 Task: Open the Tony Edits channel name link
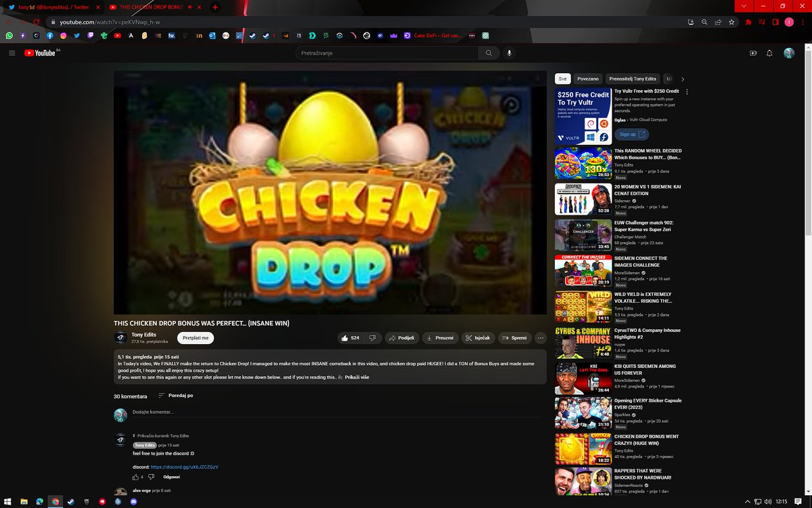point(145,335)
